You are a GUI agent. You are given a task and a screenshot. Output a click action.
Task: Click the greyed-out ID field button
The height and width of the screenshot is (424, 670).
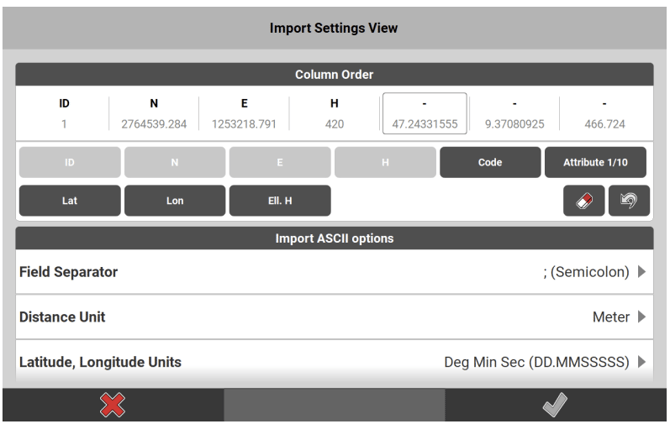[70, 162]
